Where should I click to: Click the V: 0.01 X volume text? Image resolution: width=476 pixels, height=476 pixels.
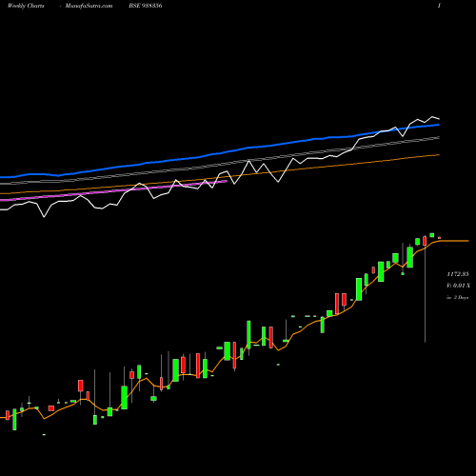(x=458, y=286)
